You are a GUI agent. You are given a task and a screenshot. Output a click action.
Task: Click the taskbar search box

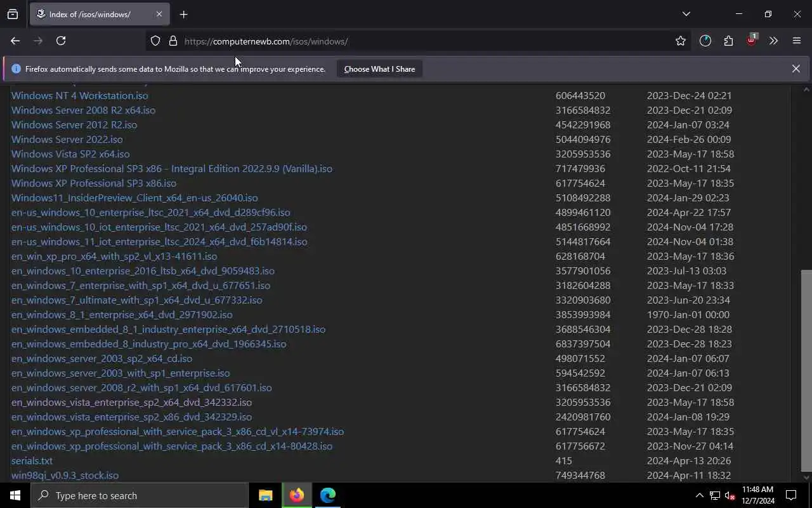coord(140,495)
